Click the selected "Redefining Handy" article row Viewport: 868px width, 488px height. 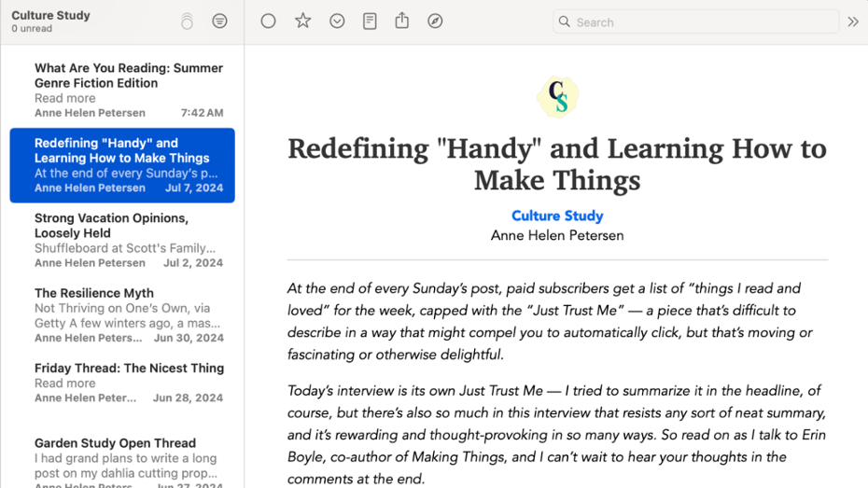pos(122,165)
